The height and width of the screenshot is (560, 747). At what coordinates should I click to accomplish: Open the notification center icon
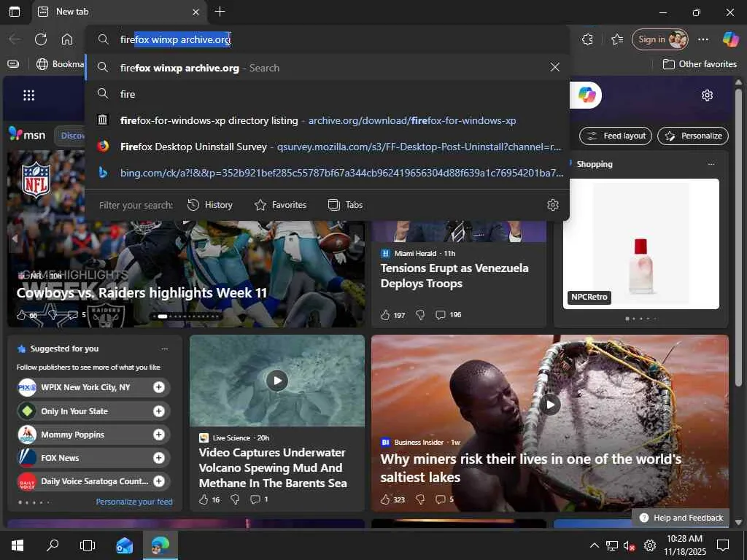723,545
